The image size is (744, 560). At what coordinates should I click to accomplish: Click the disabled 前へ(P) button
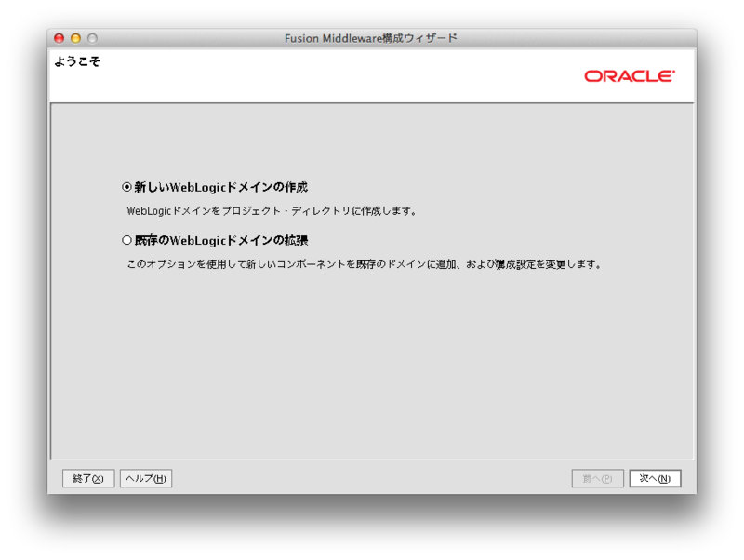(596, 477)
